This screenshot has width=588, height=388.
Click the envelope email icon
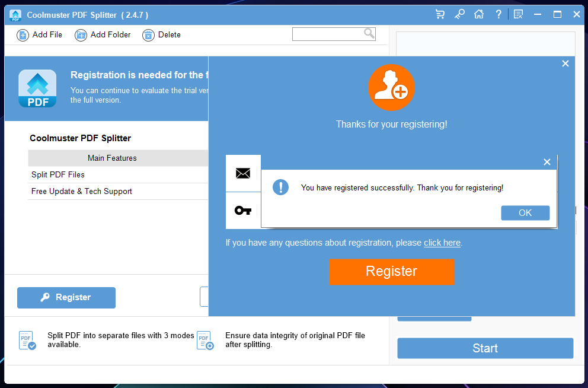[x=243, y=173]
